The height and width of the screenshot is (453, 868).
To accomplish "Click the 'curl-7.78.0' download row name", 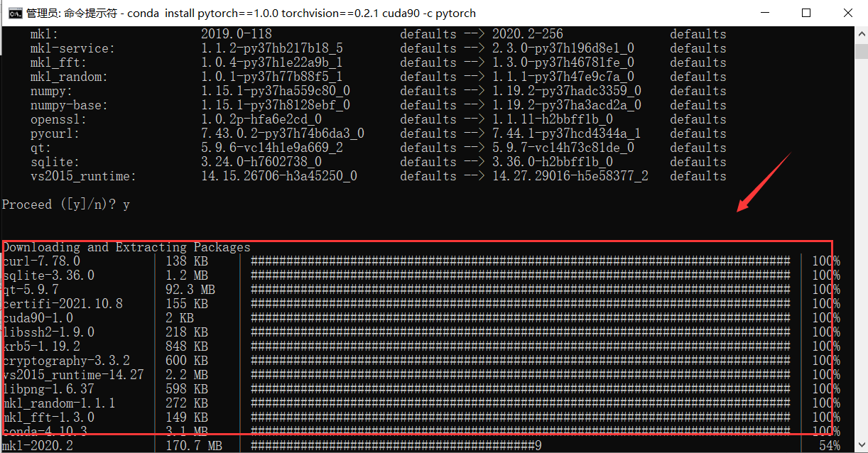I will tap(41, 261).
